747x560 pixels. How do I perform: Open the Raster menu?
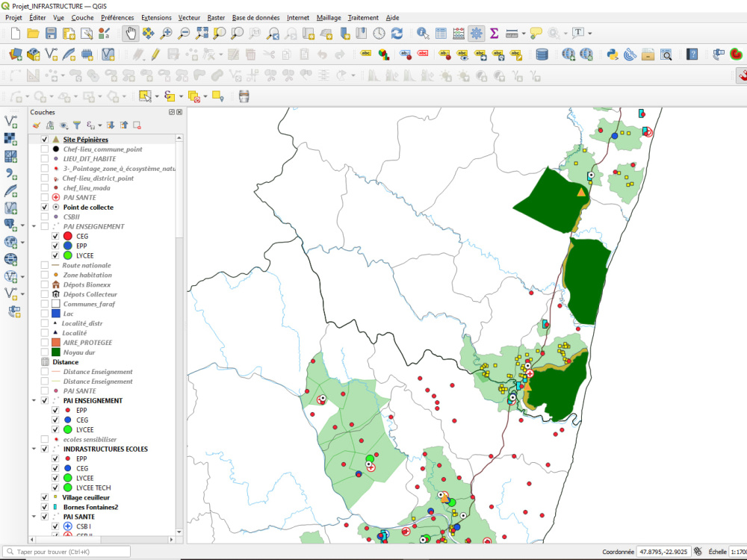point(216,18)
